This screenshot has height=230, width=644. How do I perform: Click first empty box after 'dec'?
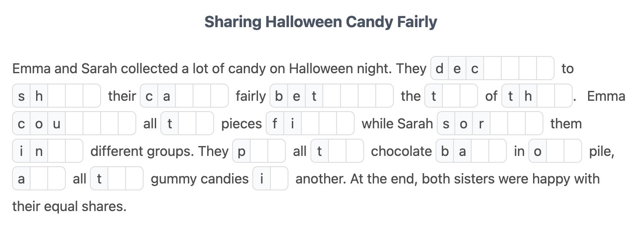492,68
